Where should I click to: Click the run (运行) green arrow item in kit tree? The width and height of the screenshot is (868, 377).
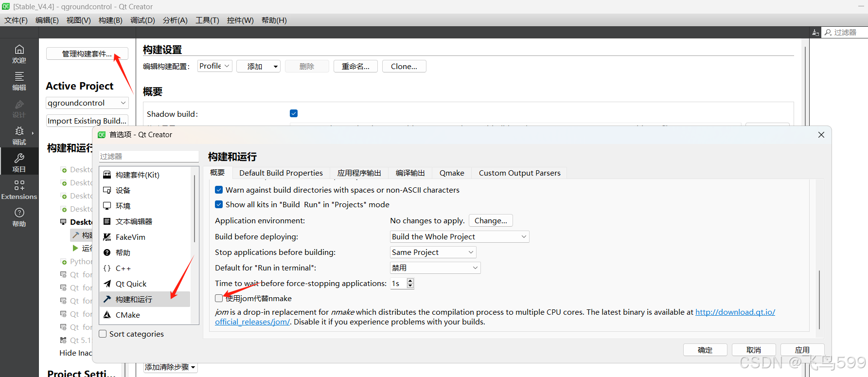[x=75, y=248]
